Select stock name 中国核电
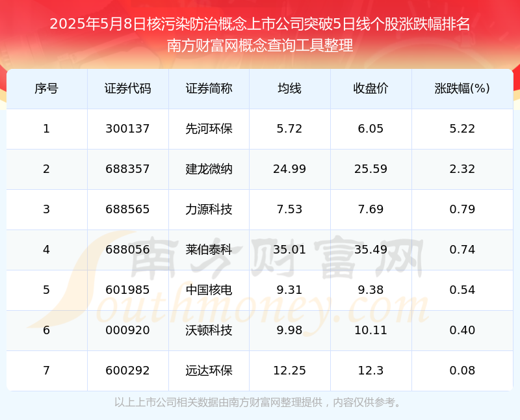The height and width of the screenshot is (420, 520). [x=209, y=290]
